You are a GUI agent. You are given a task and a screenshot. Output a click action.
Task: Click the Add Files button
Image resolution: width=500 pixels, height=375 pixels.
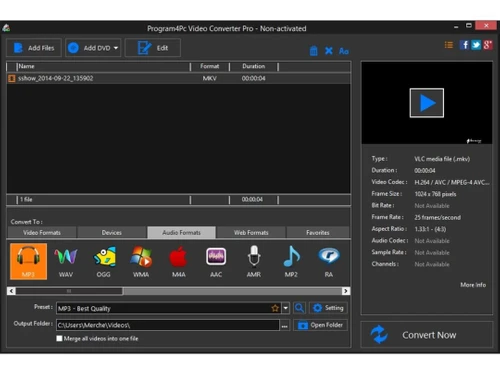34,48
